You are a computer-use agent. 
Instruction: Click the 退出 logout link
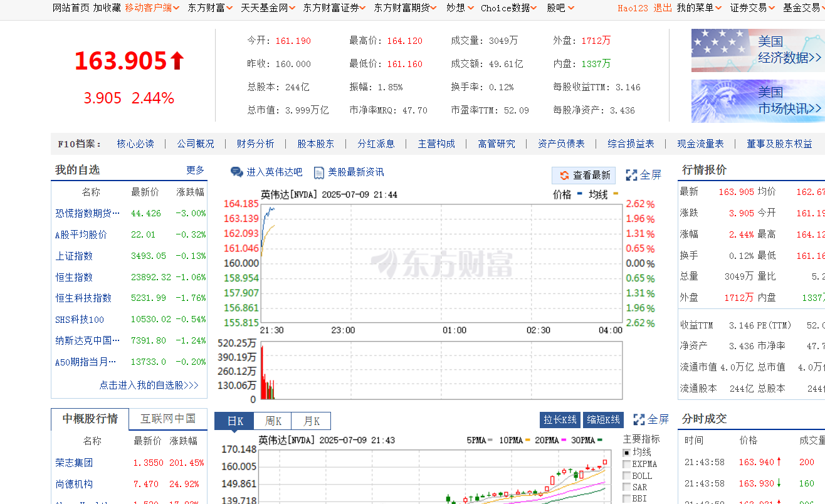click(663, 8)
